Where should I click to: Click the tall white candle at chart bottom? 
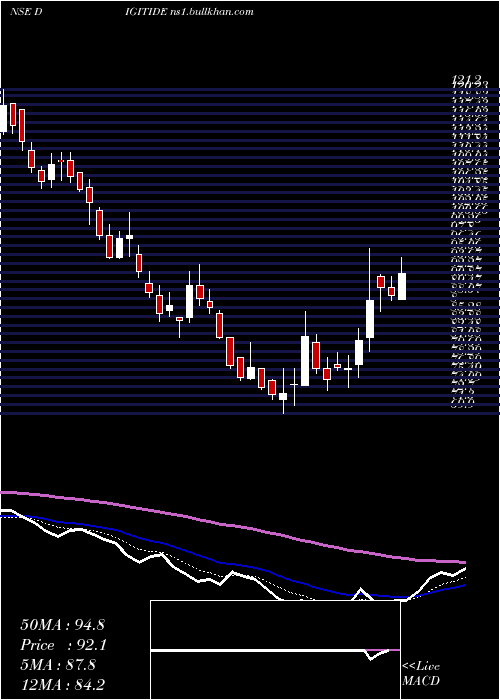pos(305,361)
